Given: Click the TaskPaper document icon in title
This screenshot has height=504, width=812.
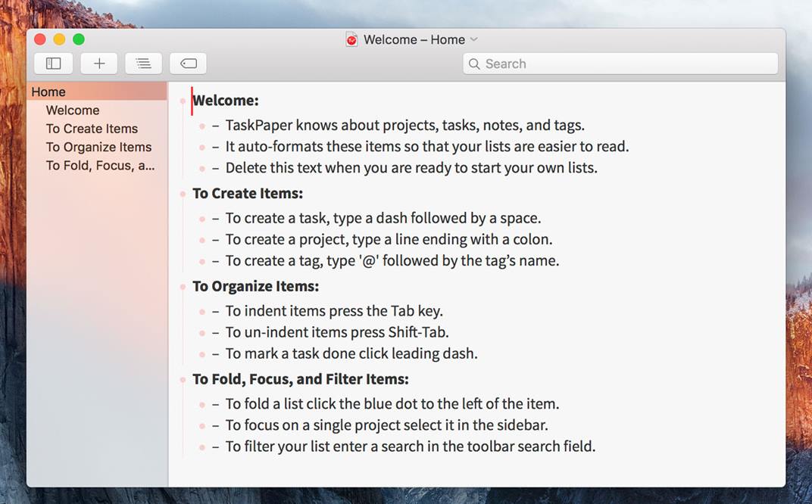Looking at the screenshot, I should 351,39.
